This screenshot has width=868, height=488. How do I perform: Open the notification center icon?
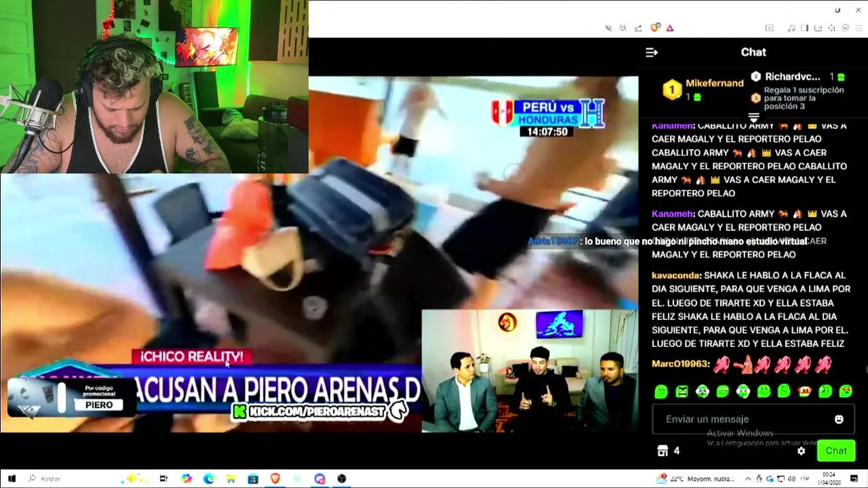click(x=854, y=479)
